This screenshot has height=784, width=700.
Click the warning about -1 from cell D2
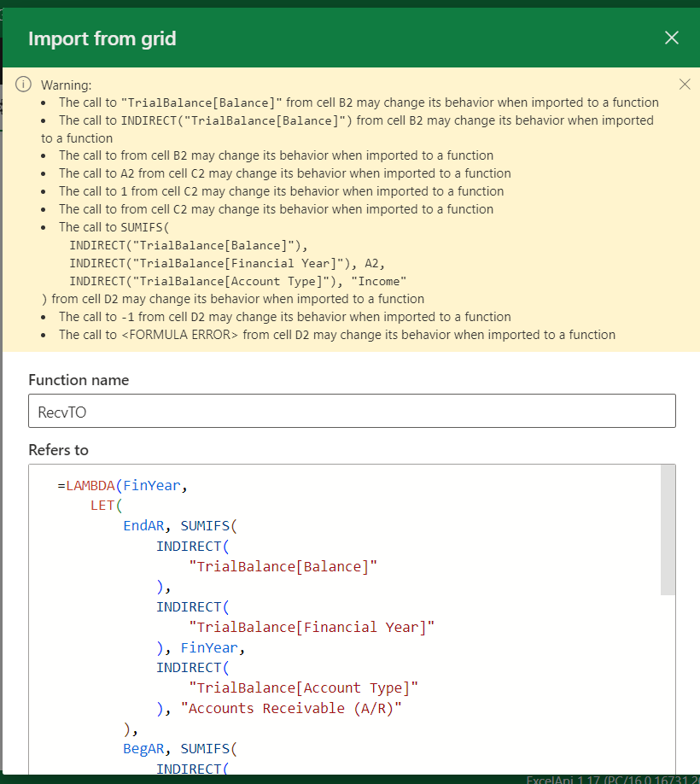pyautogui.click(x=285, y=317)
